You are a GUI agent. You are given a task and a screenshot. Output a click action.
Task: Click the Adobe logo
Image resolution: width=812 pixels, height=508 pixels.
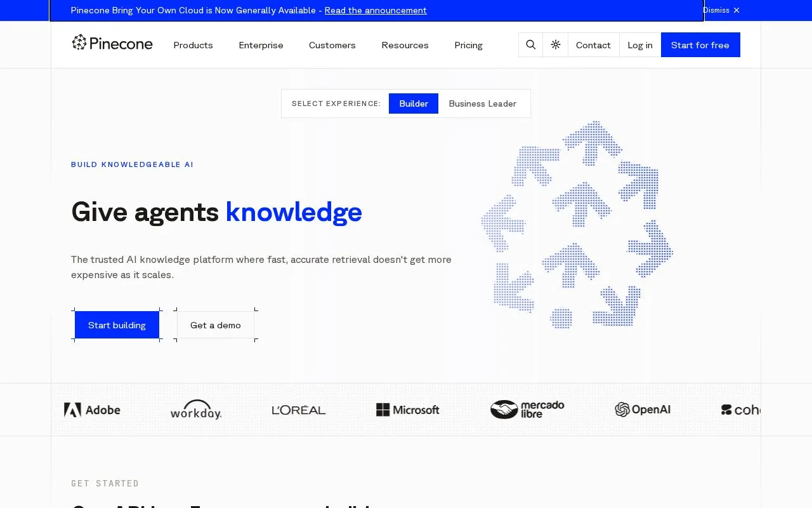[x=92, y=410]
